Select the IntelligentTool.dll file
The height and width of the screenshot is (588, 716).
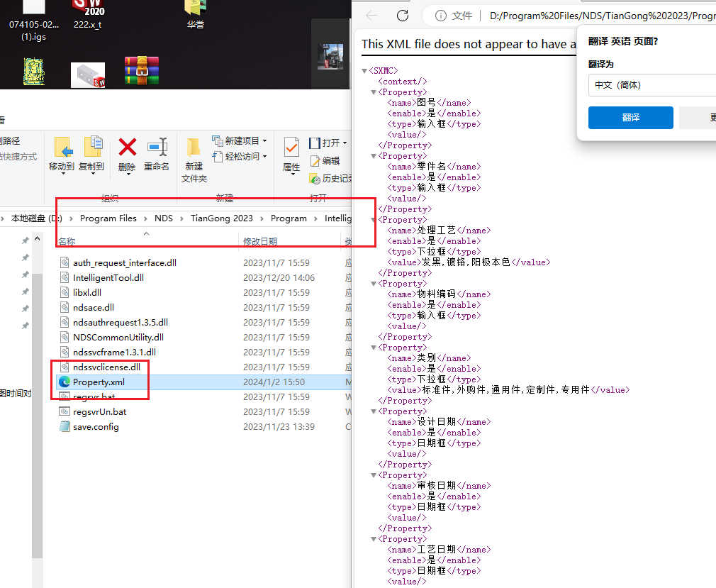pos(108,278)
